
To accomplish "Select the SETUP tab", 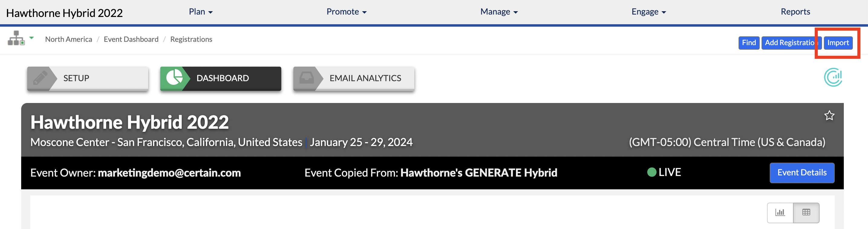I will pos(88,78).
